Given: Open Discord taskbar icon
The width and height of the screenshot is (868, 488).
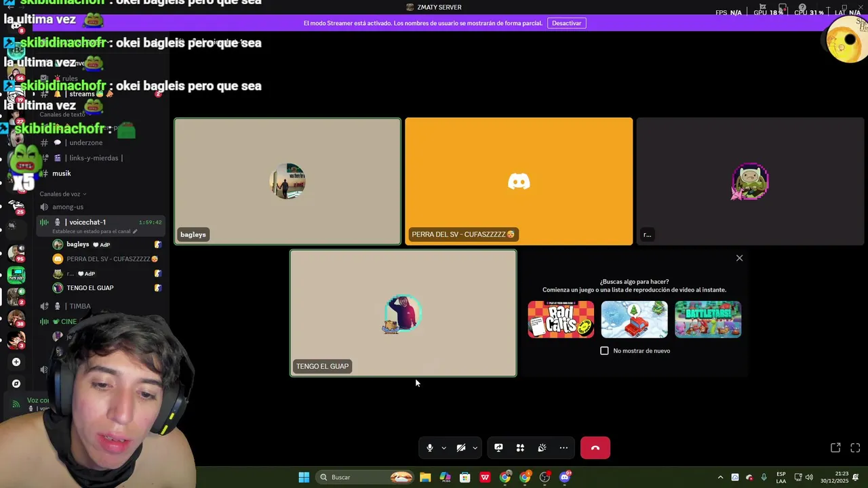Looking at the screenshot, I should 565,477.
